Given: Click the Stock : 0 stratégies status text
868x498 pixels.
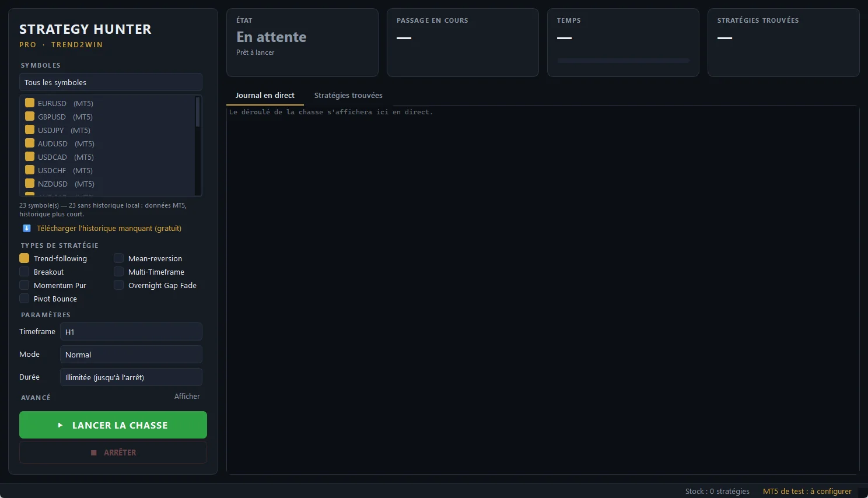Looking at the screenshot, I should tap(717, 491).
